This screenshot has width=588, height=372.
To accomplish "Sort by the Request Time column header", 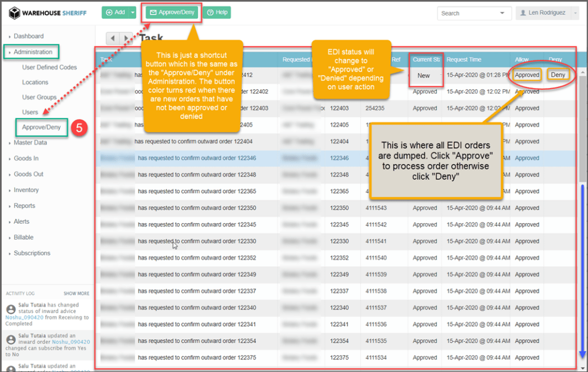I will pyautogui.click(x=465, y=59).
